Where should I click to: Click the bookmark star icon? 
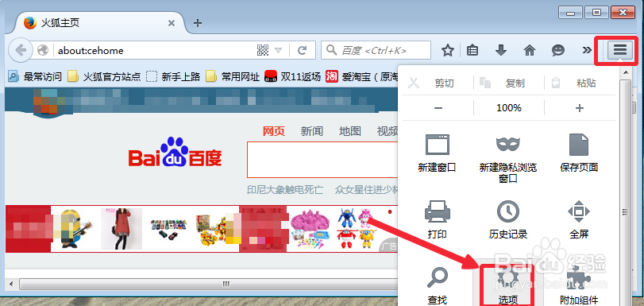pos(447,51)
